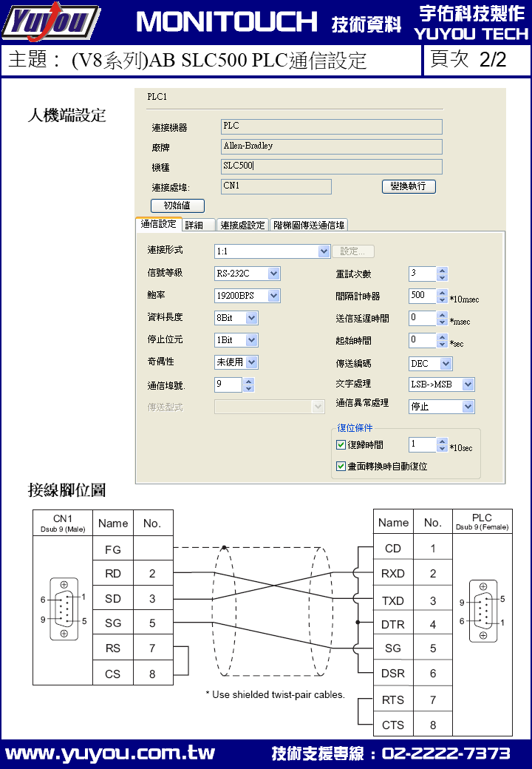The image size is (532, 769).
Task: Click the PLC Dsub 9 female connector diagram
Action: pos(483,611)
